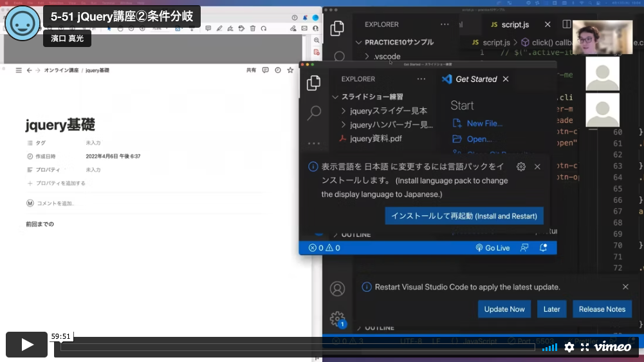The image size is (644, 362).
Task: Open the jquery資料.pdf file
Action: (x=376, y=138)
